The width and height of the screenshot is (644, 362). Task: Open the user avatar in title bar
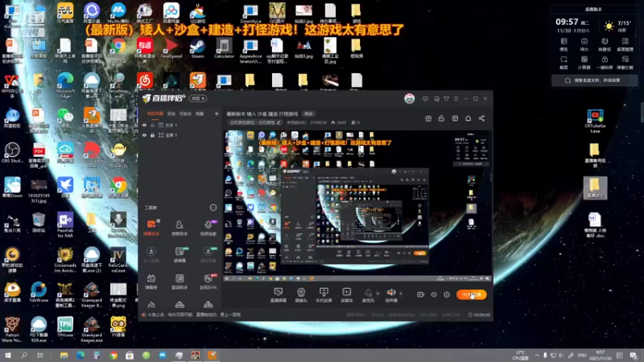(409, 98)
